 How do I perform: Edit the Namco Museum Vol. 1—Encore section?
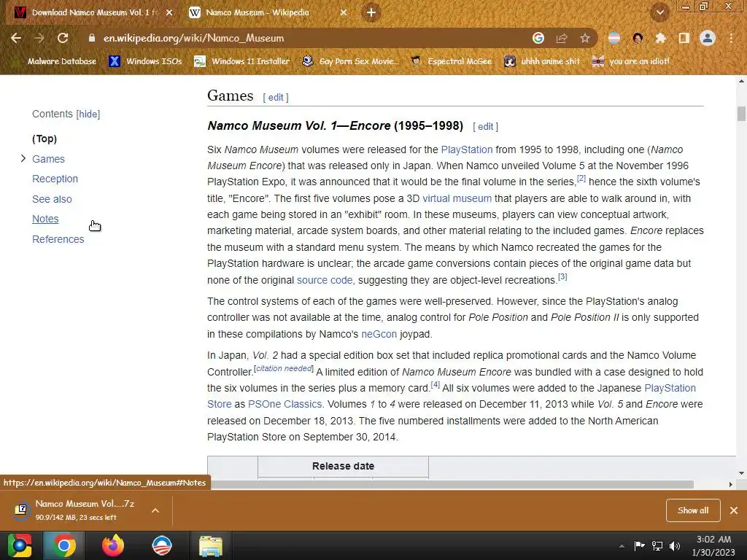pyautogui.click(x=485, y=127)
